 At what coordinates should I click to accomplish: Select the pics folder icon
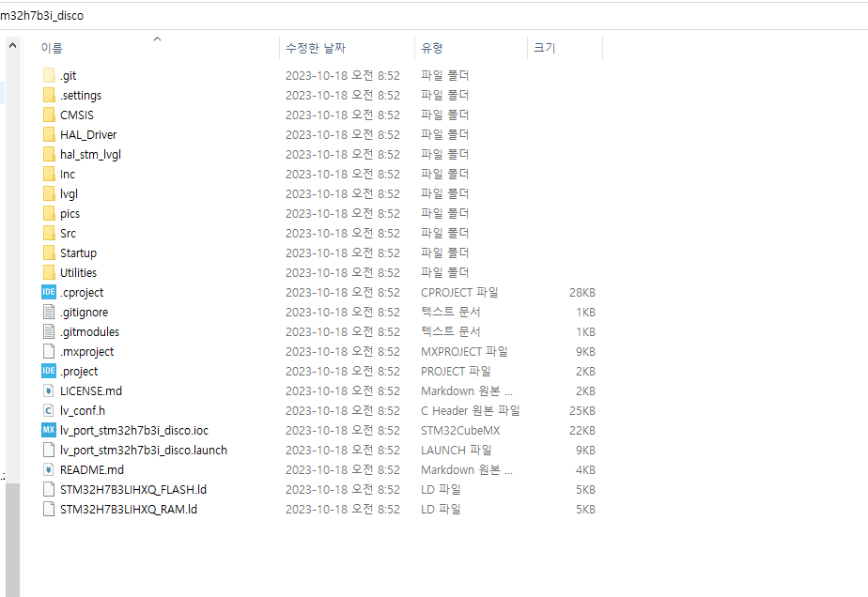click(49, 214)
